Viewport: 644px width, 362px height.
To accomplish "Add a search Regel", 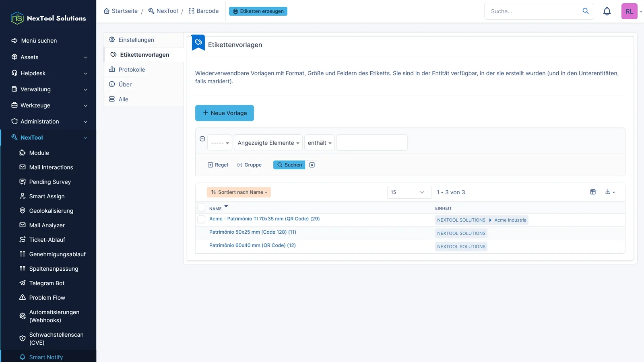I will tap(218, 165).
